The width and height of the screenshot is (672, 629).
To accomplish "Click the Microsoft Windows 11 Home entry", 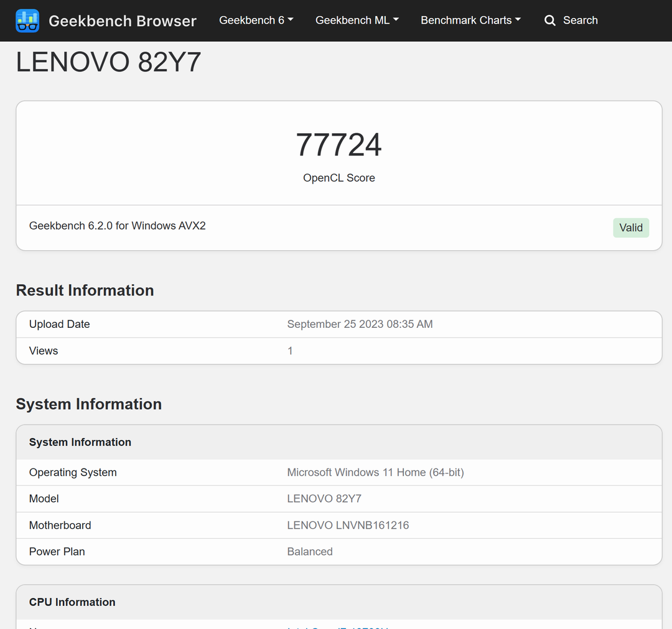I will tap(375, 472).
